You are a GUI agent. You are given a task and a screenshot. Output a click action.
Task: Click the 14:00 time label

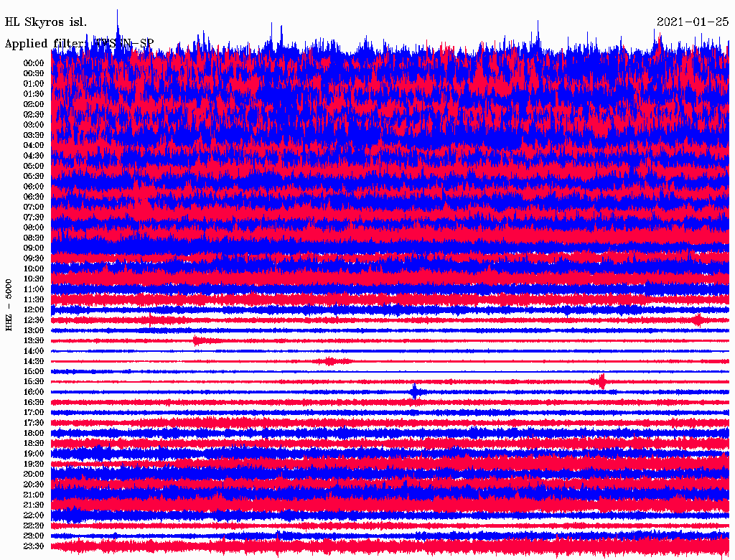click(x=34, y=351)
